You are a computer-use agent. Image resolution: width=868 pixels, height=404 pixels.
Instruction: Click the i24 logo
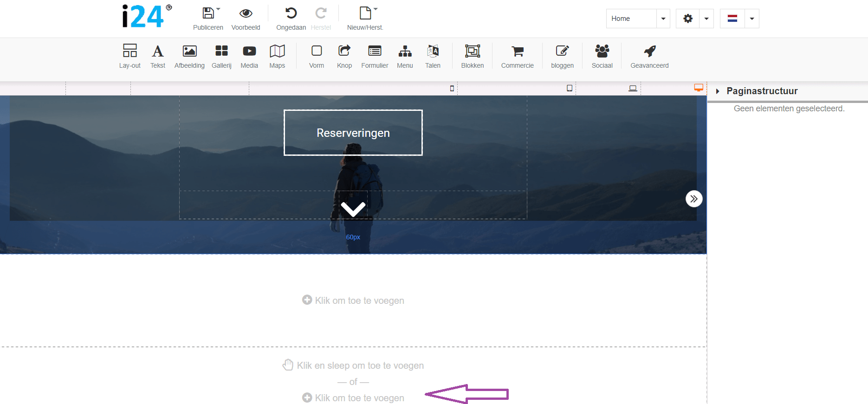(x=147, y=16)
